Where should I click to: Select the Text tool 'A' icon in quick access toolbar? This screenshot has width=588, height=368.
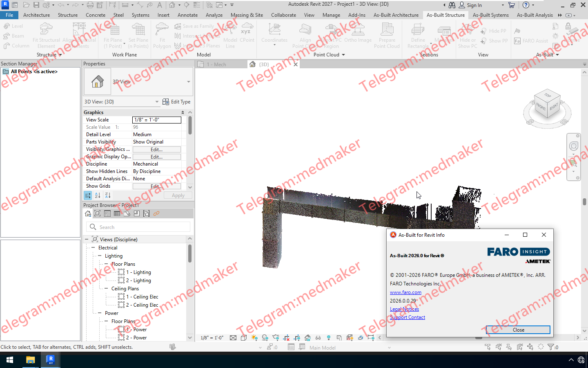160,5
